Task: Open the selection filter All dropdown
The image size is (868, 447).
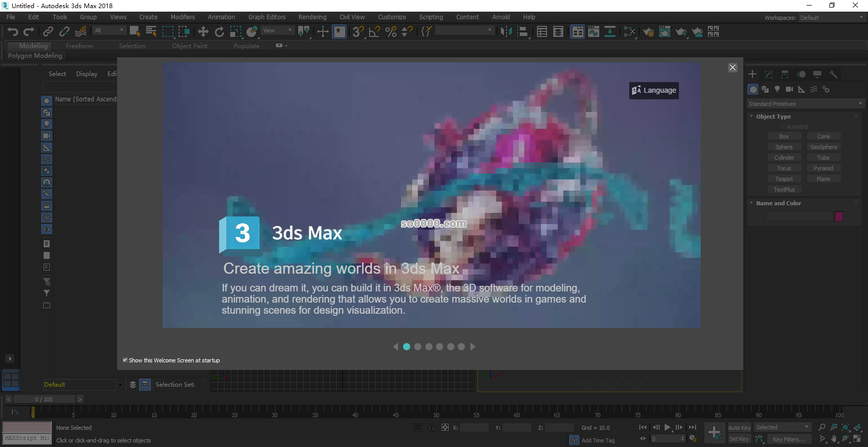Action: pos(109,30)
